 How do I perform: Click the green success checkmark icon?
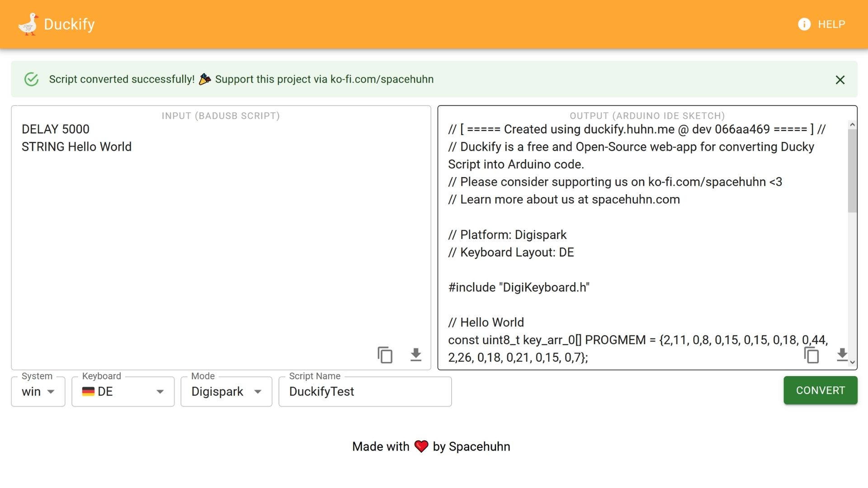pyautogui.click(x=31, y=79)
